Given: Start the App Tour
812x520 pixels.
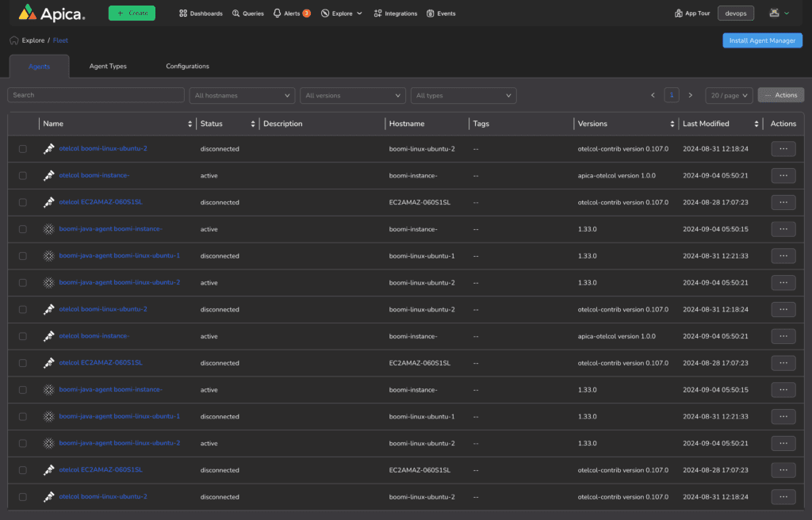Looking at the screenshot, I should tap(692, 13).
